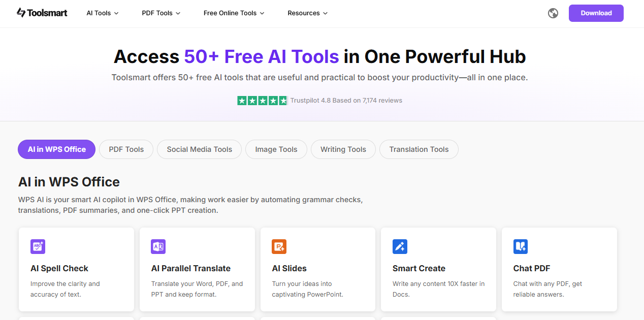Open the AI Parallel Translate tool icon
This screenshot has height=320, width=644.
point(158,246)
